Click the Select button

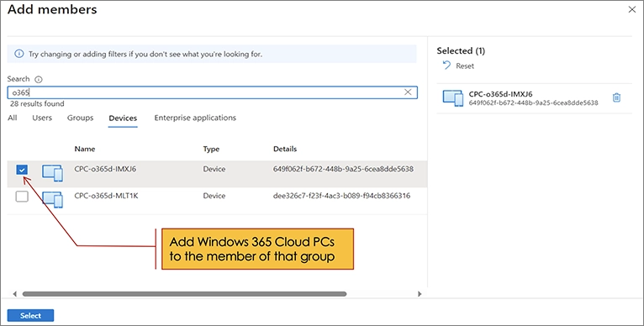[31, 315]
